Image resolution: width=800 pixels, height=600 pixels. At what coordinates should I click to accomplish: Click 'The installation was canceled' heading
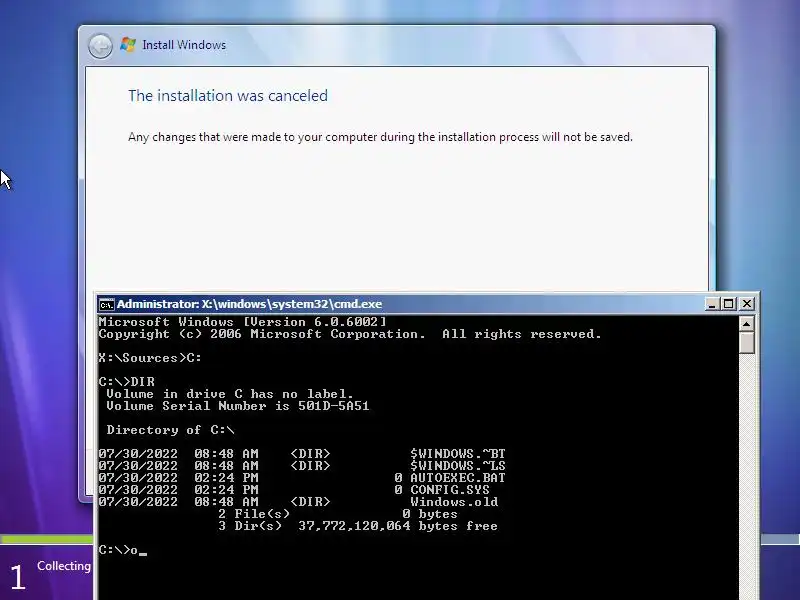tap(228, 95)
